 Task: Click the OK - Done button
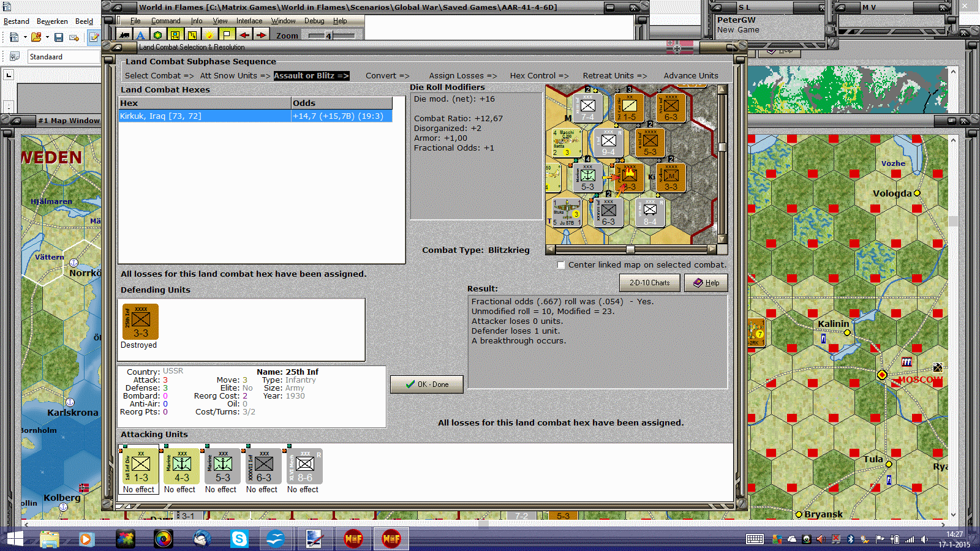[427, 384]
